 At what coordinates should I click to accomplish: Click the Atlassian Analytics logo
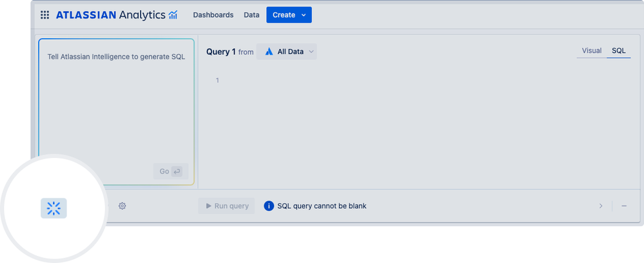coord(117,15)
